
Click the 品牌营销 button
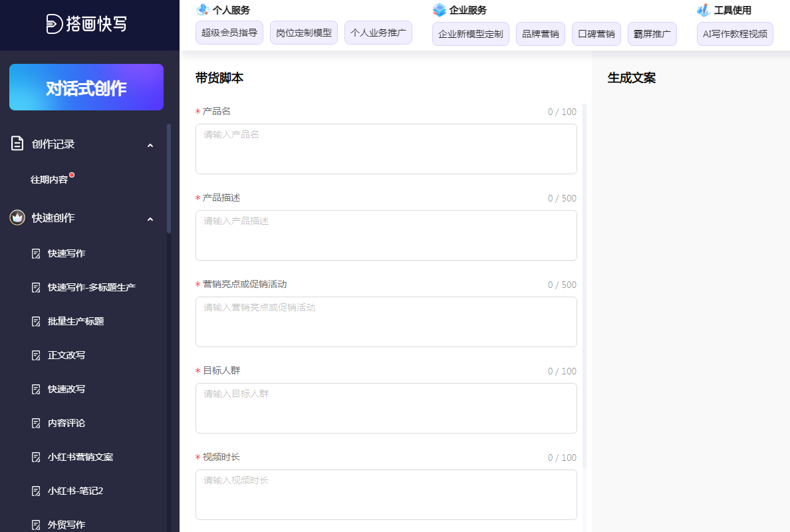coord(540,33)
